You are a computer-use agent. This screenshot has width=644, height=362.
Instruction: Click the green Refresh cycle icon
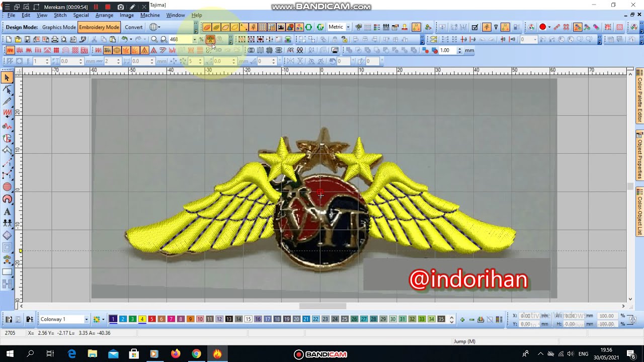320,27
